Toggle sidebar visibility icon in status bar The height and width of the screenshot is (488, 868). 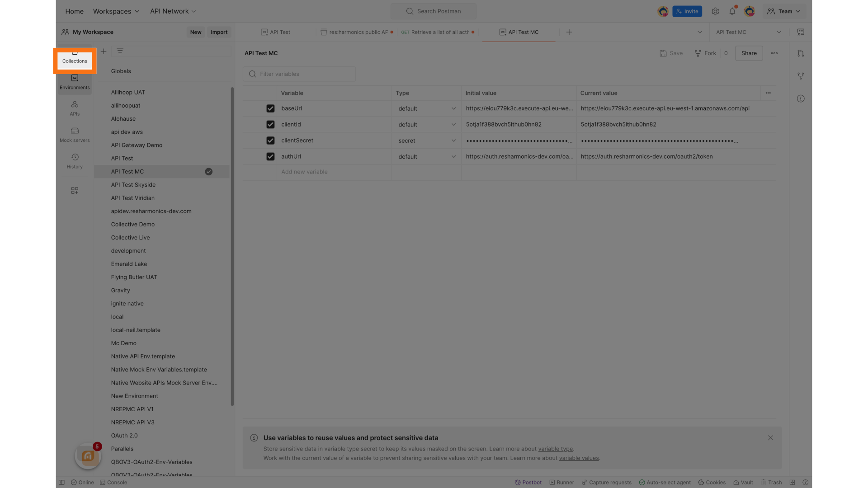click(x=61, y=483)
